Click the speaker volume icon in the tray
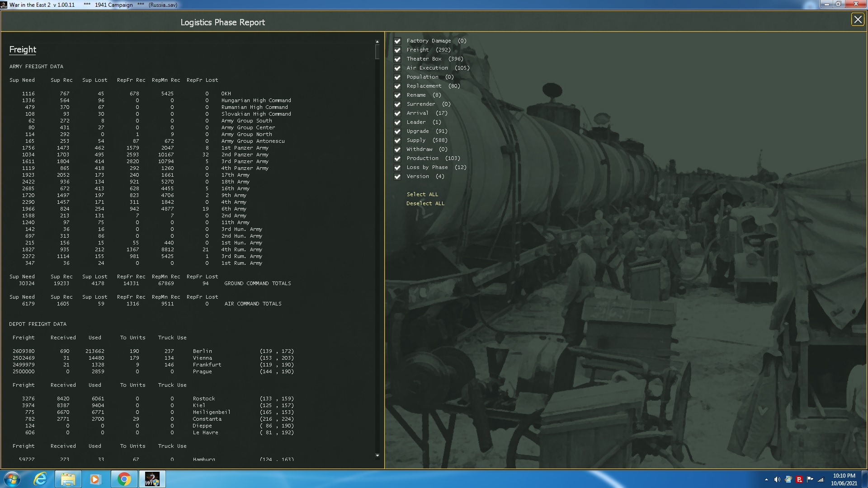 click(x=777, y=479)
